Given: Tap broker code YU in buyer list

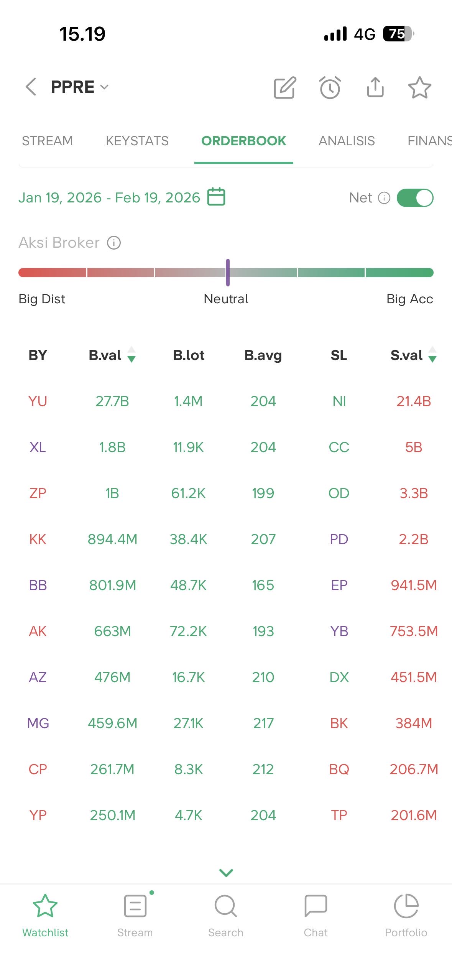Looking at the screenshot, I should click(38, 401).
